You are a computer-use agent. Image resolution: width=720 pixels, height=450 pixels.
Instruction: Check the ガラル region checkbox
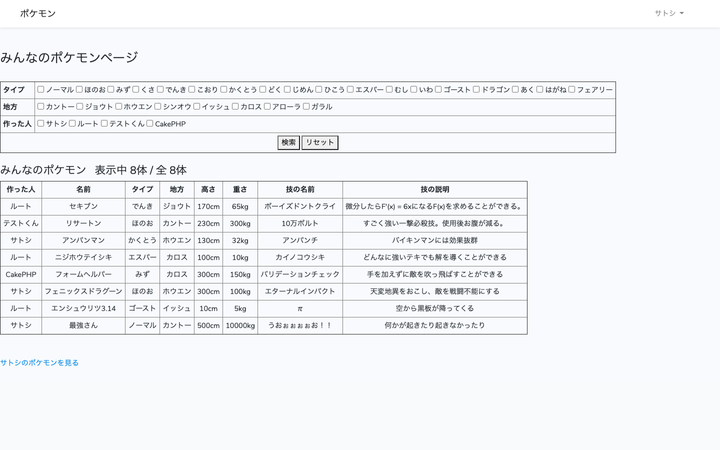click(306, 107)
